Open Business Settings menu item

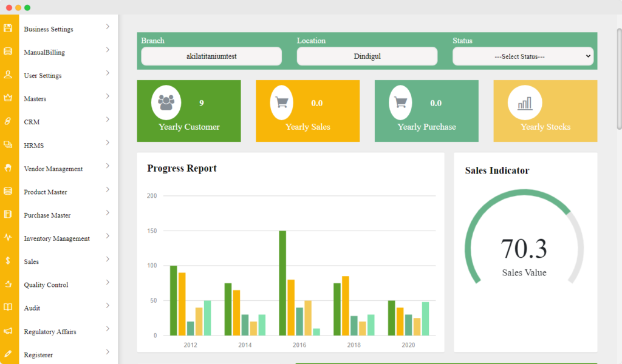pyautogui.click(x=49, y=29)
